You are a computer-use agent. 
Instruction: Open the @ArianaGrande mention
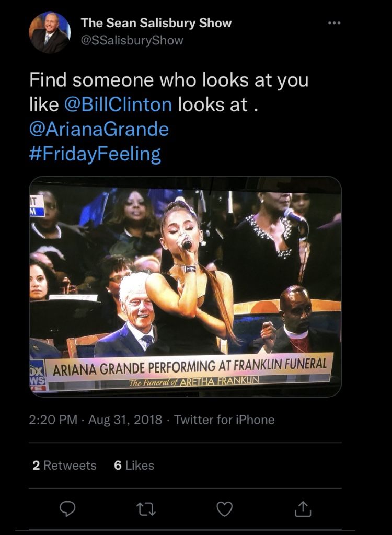pyautogui.click(x=99, y=129)
